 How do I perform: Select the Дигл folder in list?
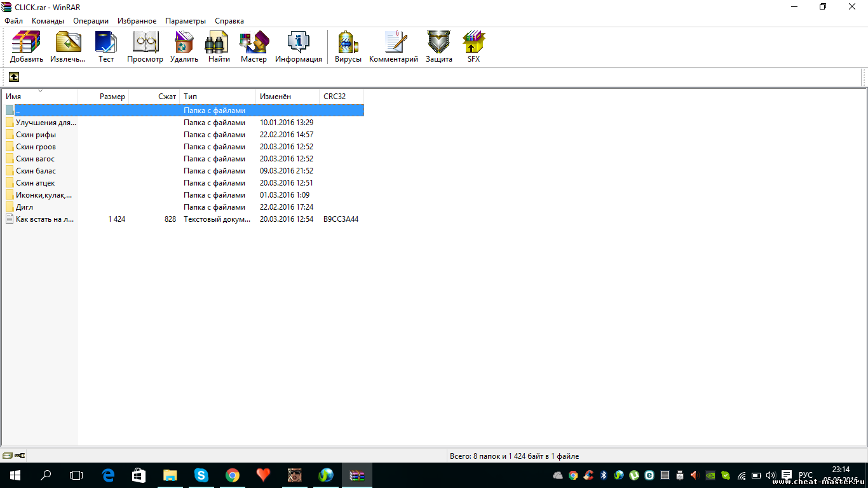pos(24,207)
